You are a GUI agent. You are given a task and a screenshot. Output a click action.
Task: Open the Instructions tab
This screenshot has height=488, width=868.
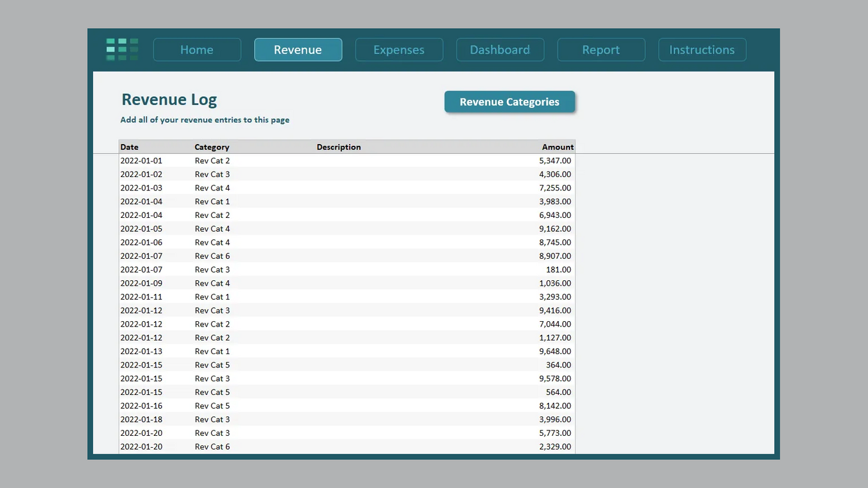pos(702,50)
